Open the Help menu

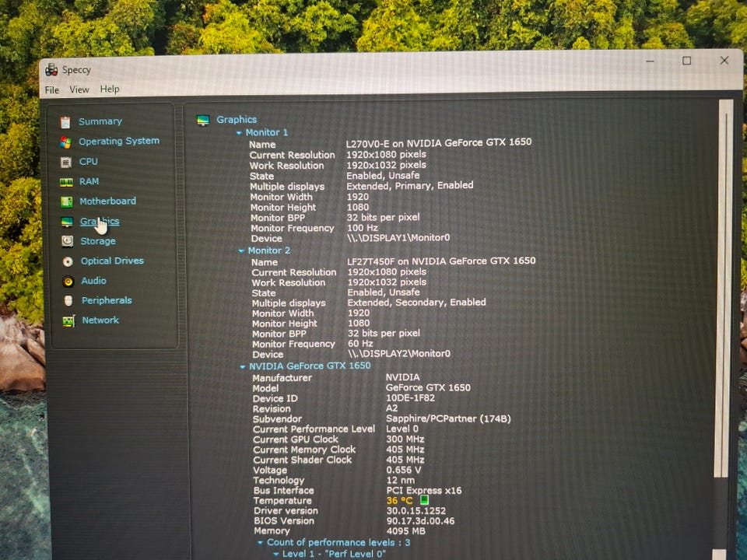pyautogui.click(x=110, y=89)
